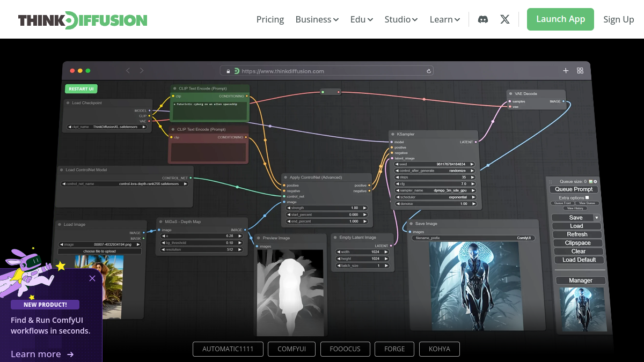Image resolution: width=644 pixels, height=362 pixels.
Task: Follow the Learn more link
Action: (x=42, y=354)
